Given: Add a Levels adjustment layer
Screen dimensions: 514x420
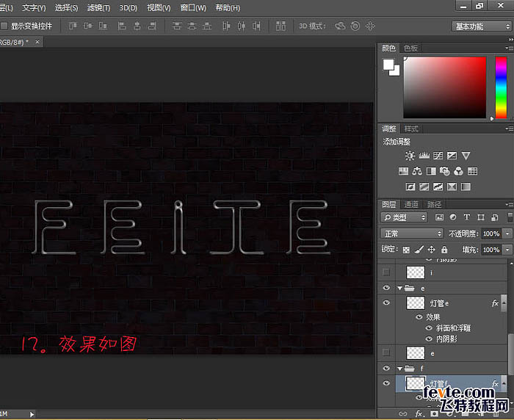Looking at the screenshot, I should click(x=424, y=156).
